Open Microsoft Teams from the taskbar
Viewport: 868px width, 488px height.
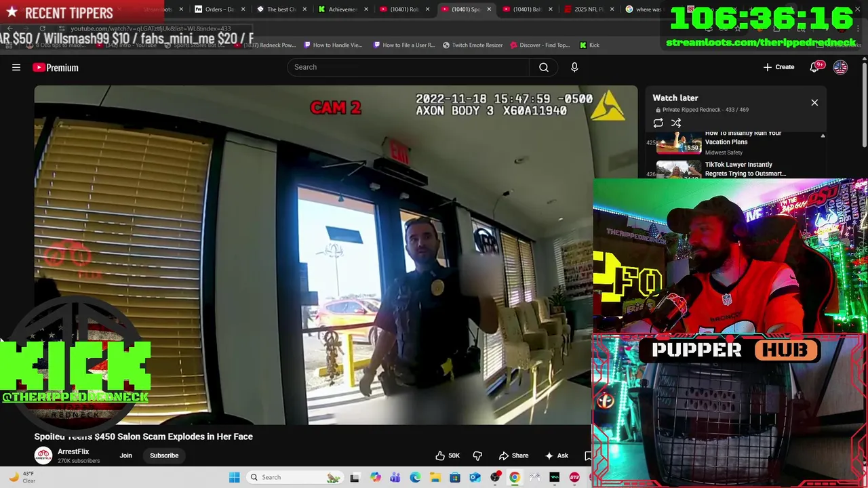[395, 477]
